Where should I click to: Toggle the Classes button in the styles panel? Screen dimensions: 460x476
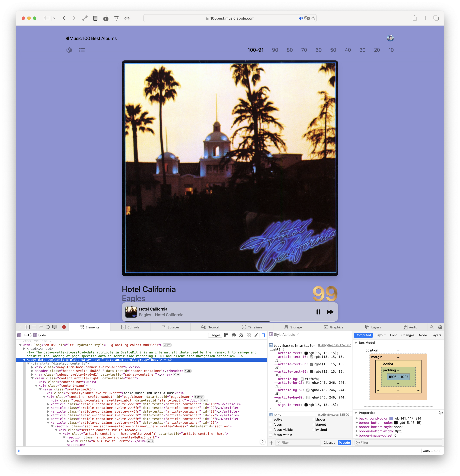click(329, 443)
